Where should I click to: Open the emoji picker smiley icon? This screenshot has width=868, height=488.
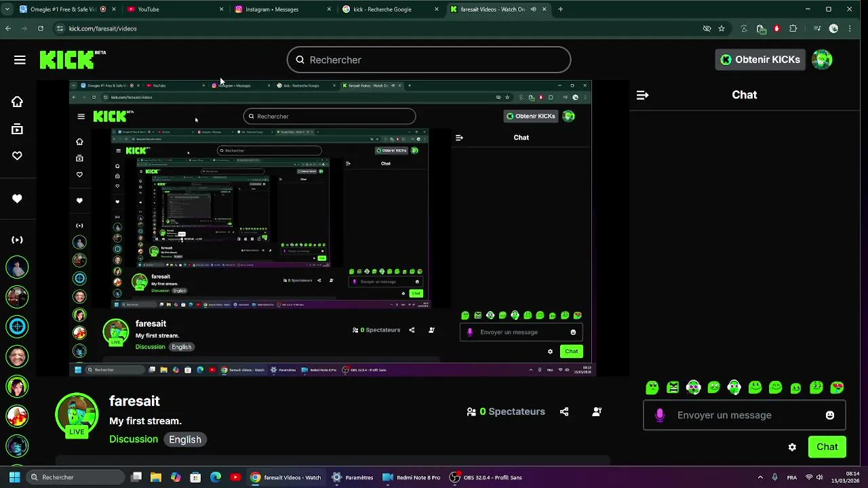click(x=830, y=415)
